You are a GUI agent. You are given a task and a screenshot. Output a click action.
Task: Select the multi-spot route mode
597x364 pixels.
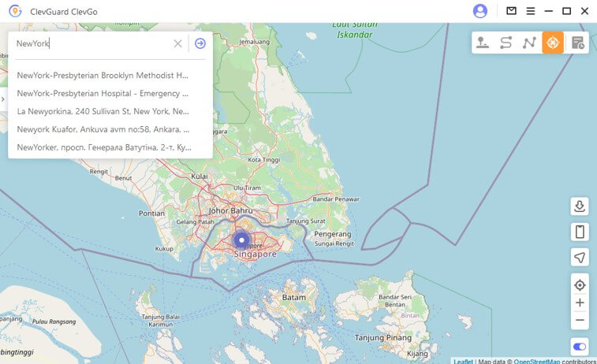point(529,43)
